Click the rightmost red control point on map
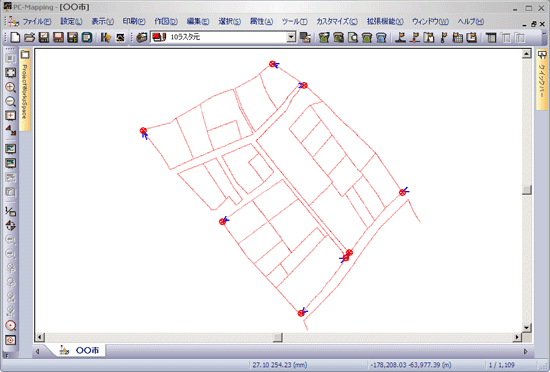 pos(402,192)
